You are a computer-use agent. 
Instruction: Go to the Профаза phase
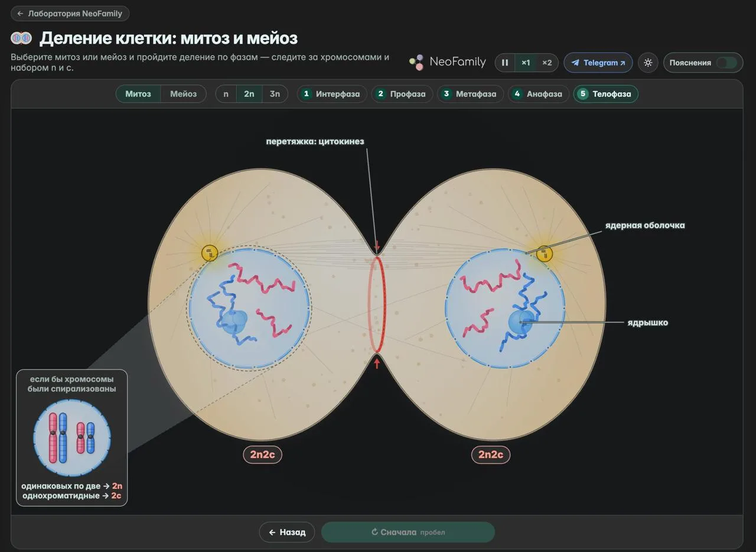(402, 94)
